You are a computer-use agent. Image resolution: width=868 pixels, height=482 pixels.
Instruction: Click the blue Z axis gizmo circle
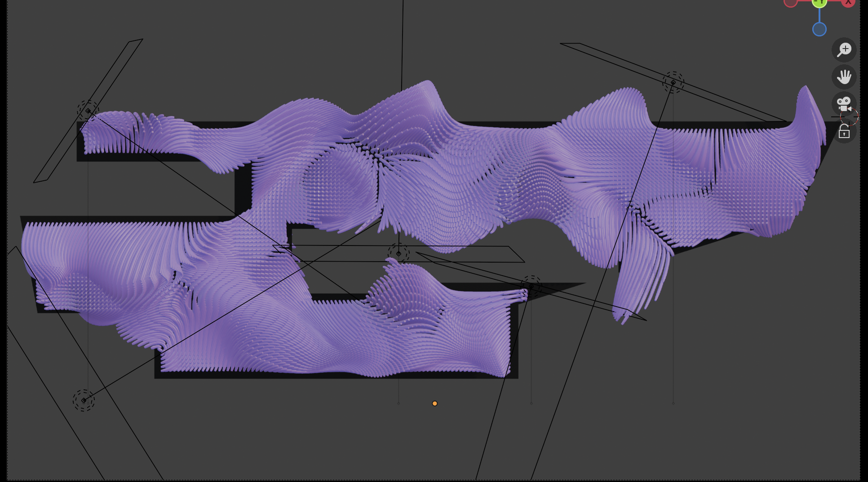tap(819, 30)
